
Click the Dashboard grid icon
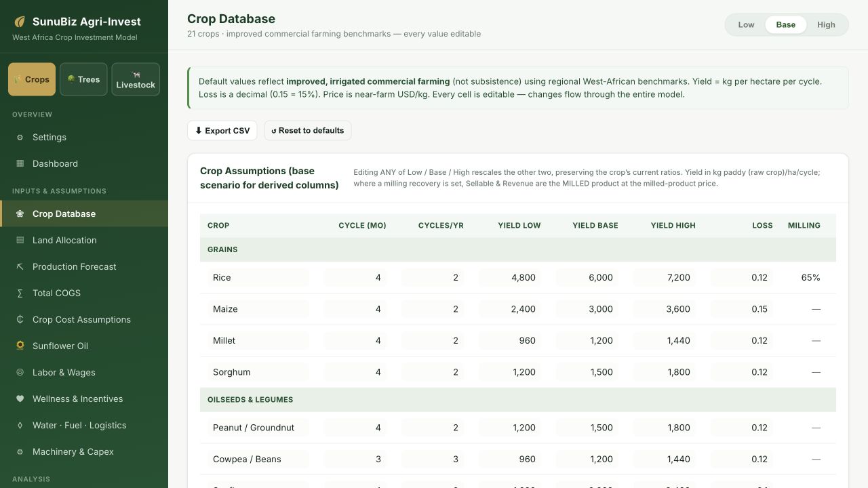pyautogui.click(x=20, y=164)
